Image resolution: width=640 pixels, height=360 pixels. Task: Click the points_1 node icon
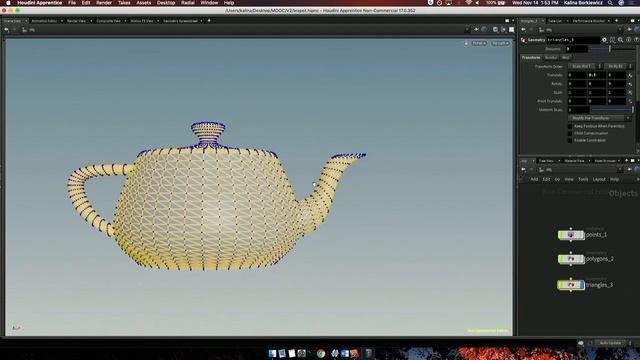[x=571, y=235]
